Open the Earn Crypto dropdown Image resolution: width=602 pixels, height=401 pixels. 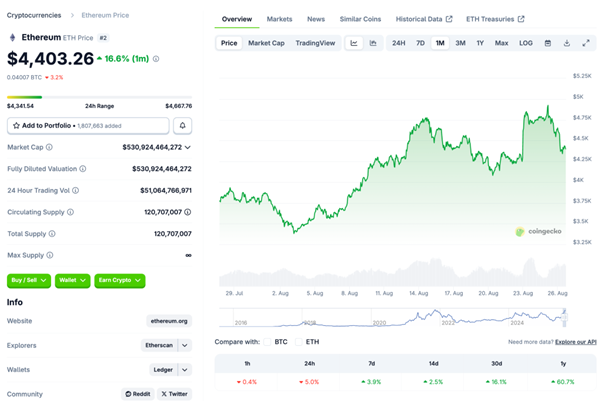(x=120, y=280)
